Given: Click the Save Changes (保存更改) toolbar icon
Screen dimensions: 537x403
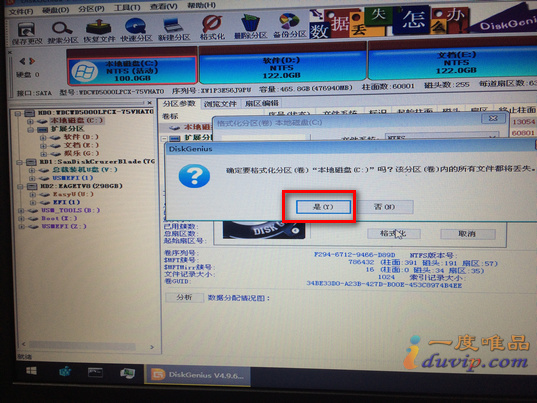Looking at the screenshot, I should point(27,33).
